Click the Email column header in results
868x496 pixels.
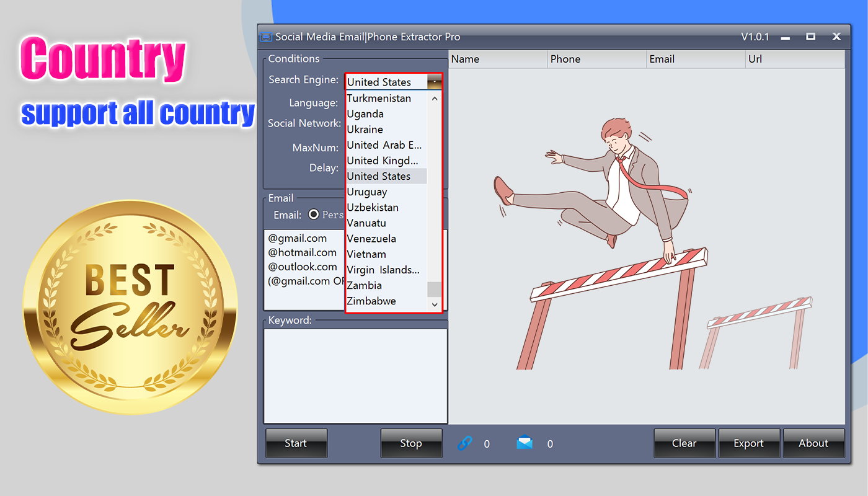[696, 60]
